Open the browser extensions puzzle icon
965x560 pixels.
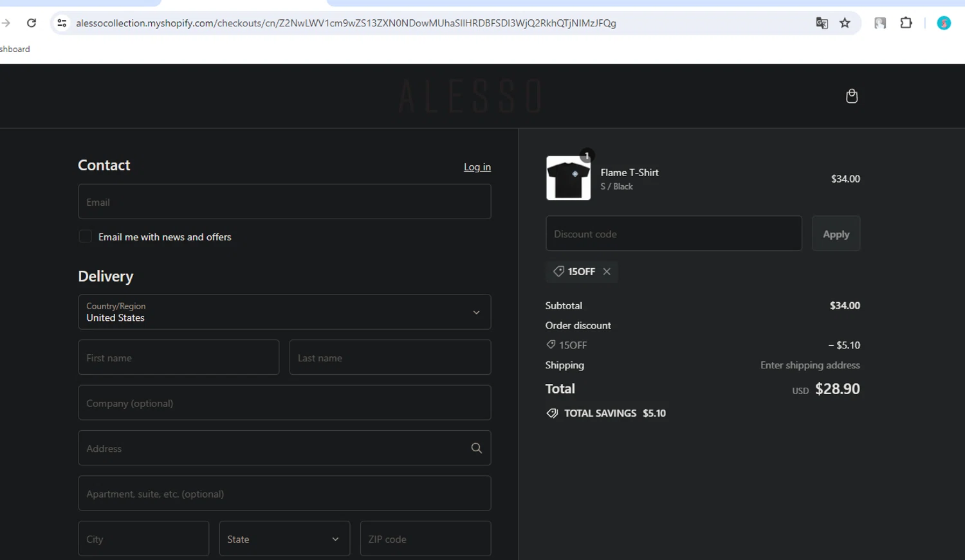(906, 23)
